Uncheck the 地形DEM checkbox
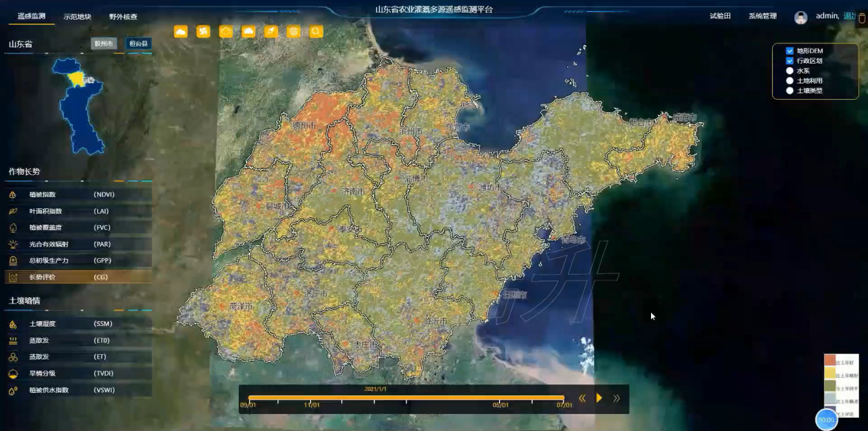 coord(790,51)
